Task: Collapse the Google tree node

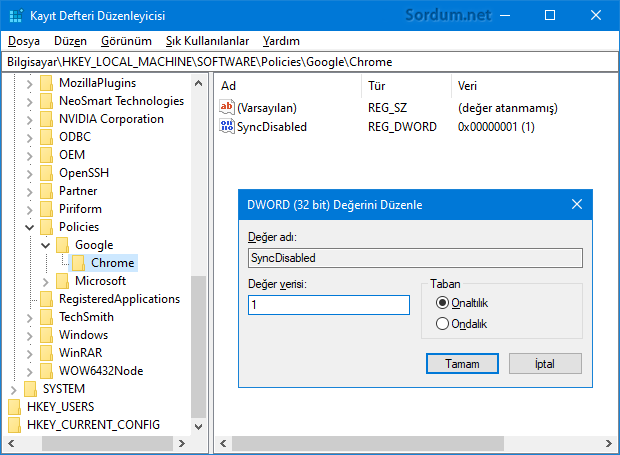Action: pos(45,245)
